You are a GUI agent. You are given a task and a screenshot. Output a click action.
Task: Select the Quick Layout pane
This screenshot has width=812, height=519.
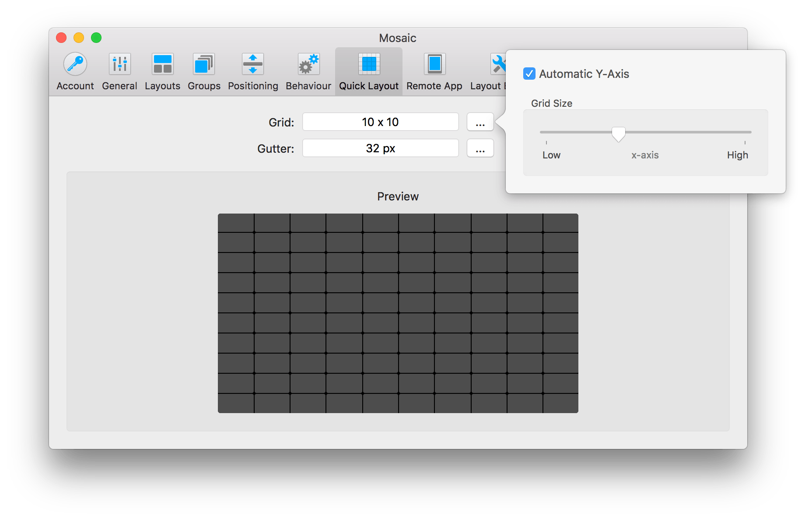369,72
